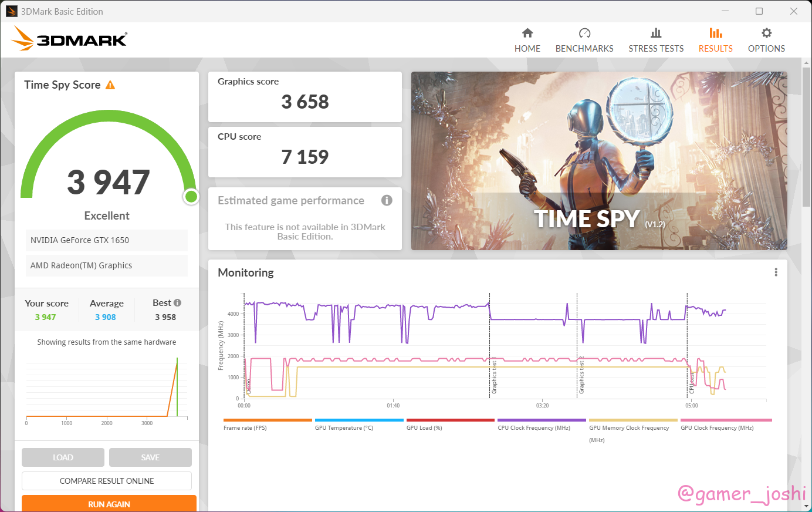Go to the HOME tab
The height and width of the screenshot is (512, 812).
(527, 49)
